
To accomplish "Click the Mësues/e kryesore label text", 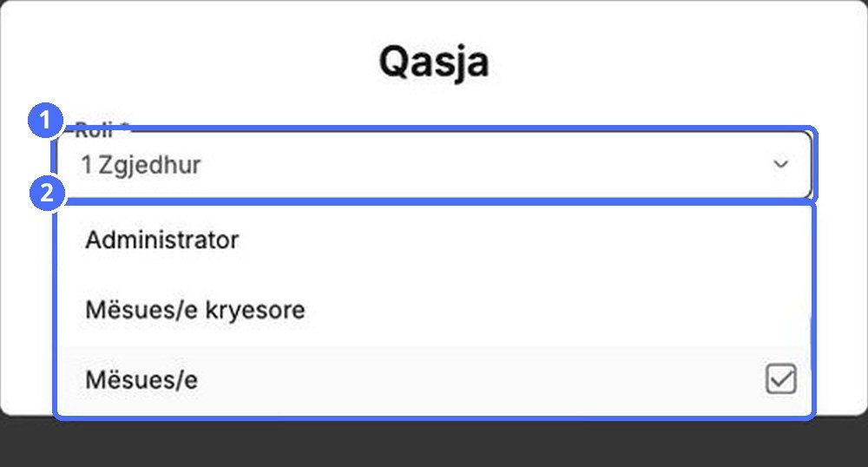I will point(194,310).
